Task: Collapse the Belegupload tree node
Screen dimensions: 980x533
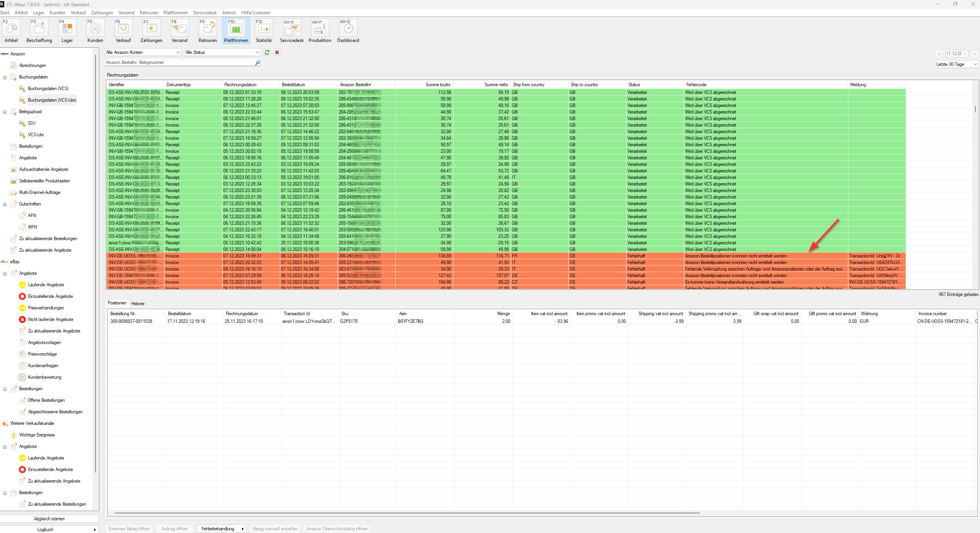Action: 5,112
